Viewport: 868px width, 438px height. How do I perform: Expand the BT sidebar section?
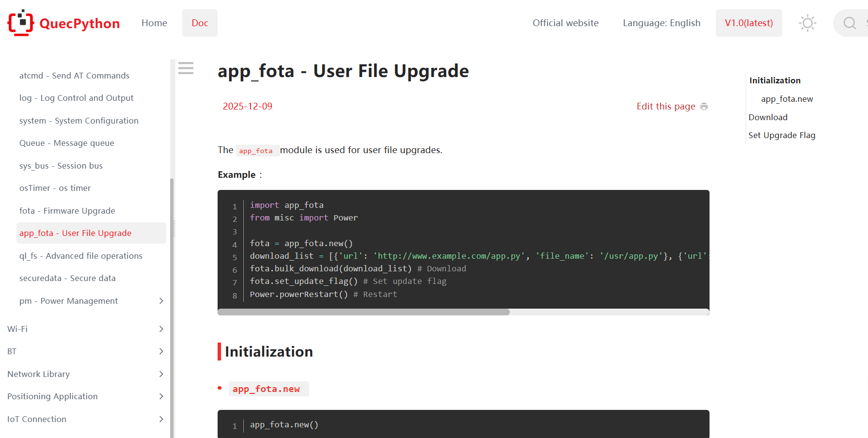(161, 351)
